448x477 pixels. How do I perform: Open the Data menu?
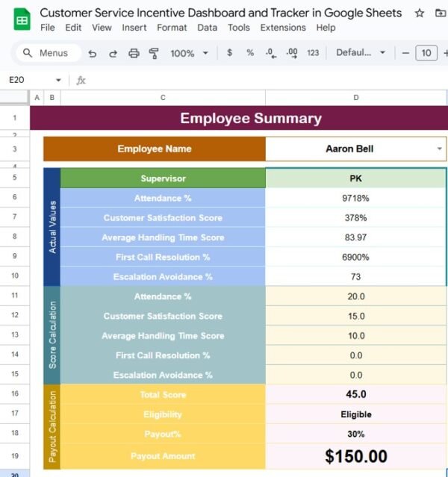click(207, 28)
